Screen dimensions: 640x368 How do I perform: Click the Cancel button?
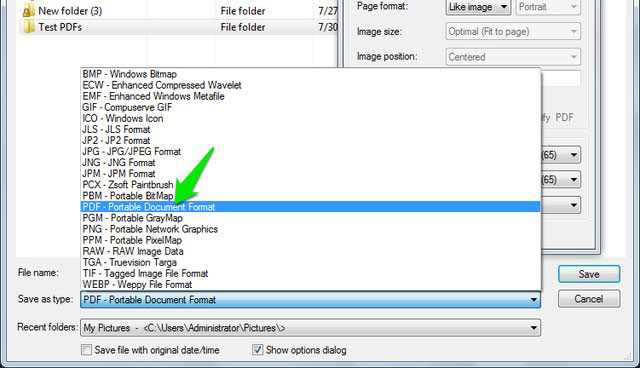pos(589,299)
